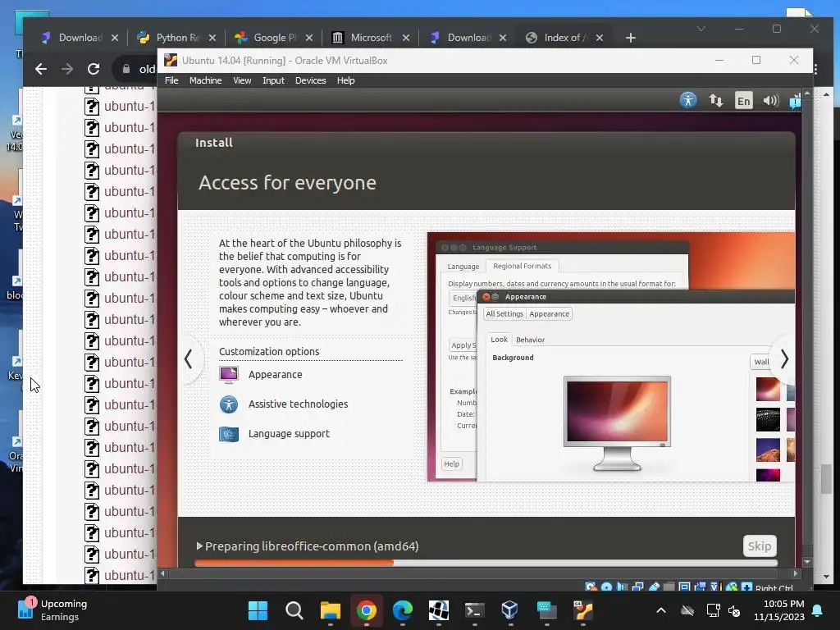Go to next installer slide arrow
Viewport: 840px width, 630px height.
point(783,359)
